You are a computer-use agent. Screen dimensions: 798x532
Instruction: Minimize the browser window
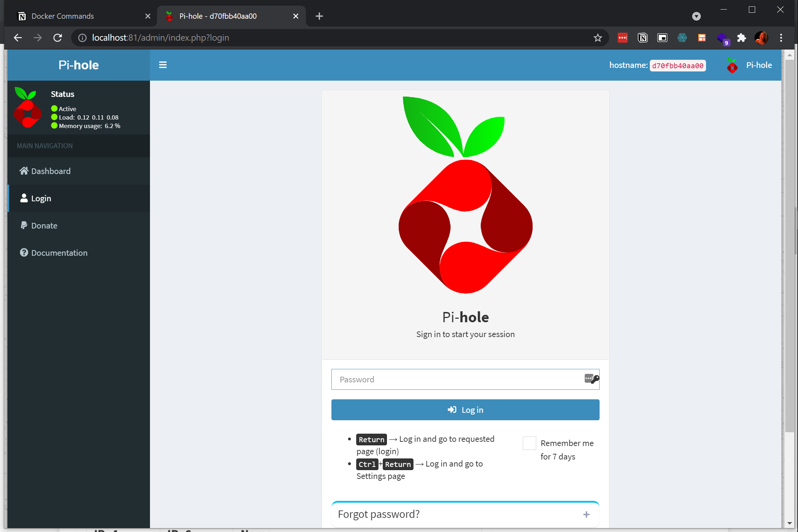723,10
